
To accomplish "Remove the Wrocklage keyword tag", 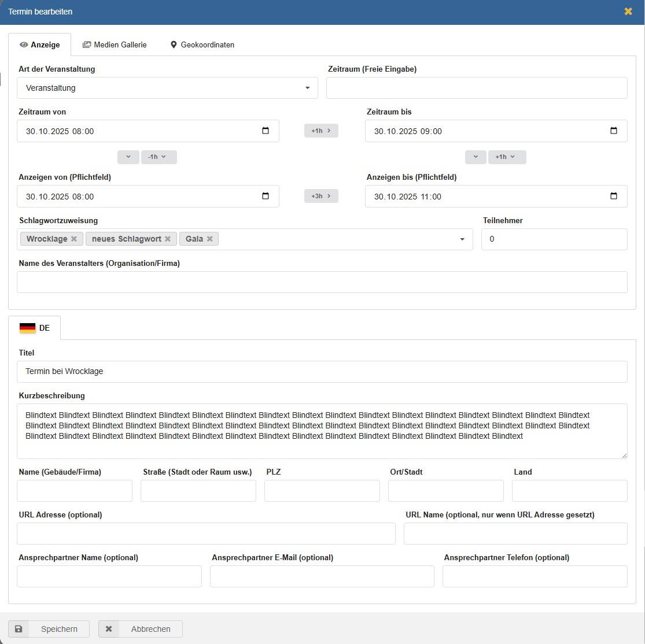I will (x=74, y=239).
